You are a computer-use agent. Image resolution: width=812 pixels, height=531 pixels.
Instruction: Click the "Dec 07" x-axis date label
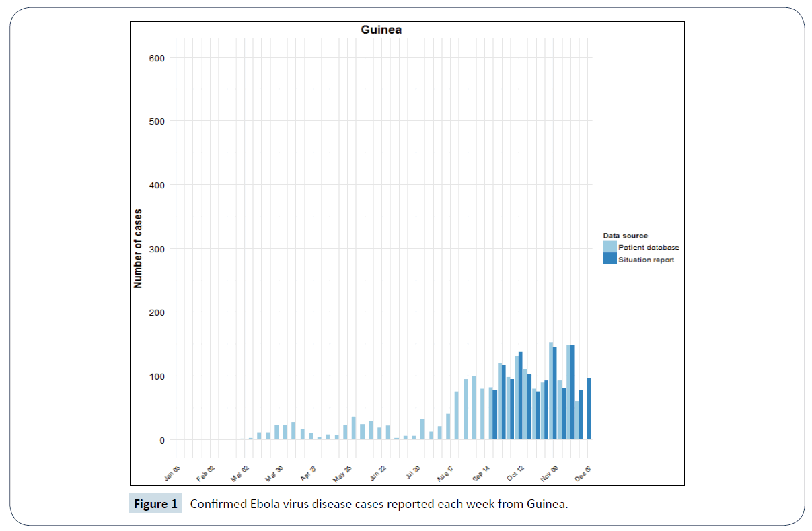583,473
